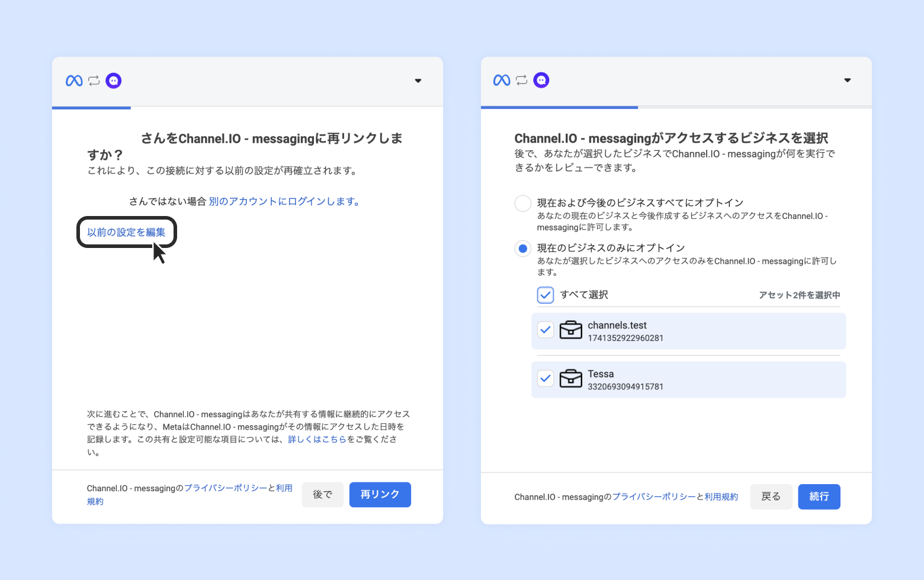The width and height of the screenshot is (924, 580).
Task: Click the ID 3320693094915781
Action: (x=625, y=386)
